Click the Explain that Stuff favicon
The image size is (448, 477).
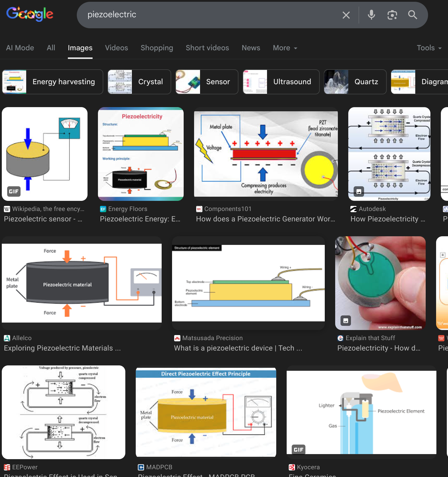[x=340, y=338]
